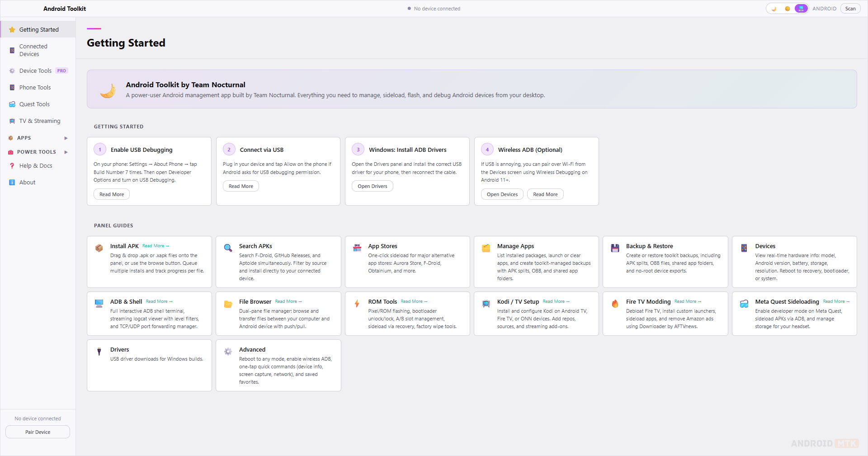The width and height of the screenshot is (868, 456).
Task: Click the Scan button in the top bar
Action: pos(850,9)
